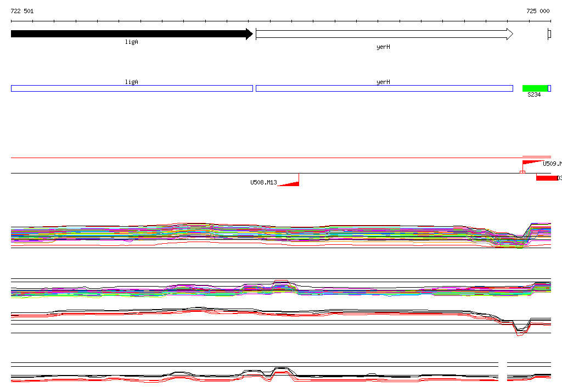Click the red U508.M13 triangle marker
The height and width of the screenshot is (392, 562).
[291, 182]
